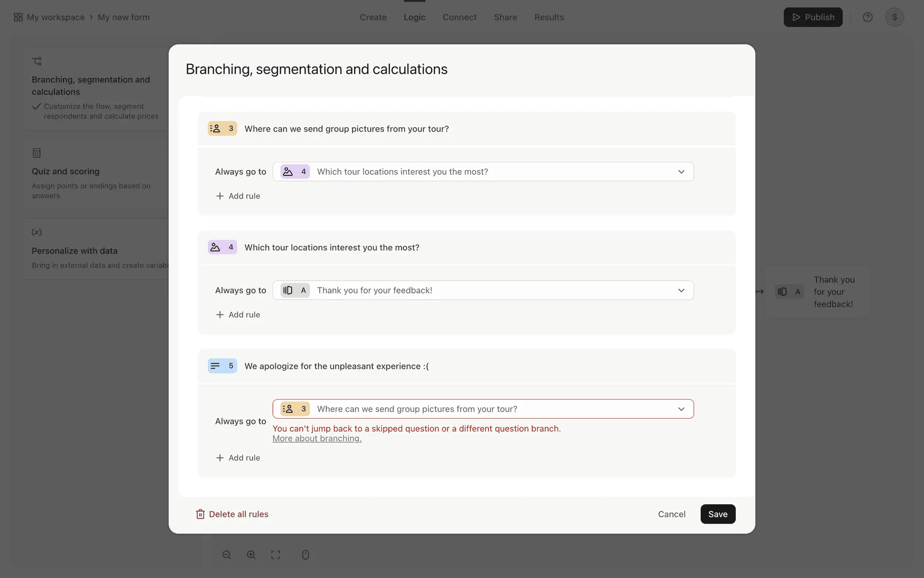
Task: Click the trash icon for deleting rules
Action: point(200,514)
